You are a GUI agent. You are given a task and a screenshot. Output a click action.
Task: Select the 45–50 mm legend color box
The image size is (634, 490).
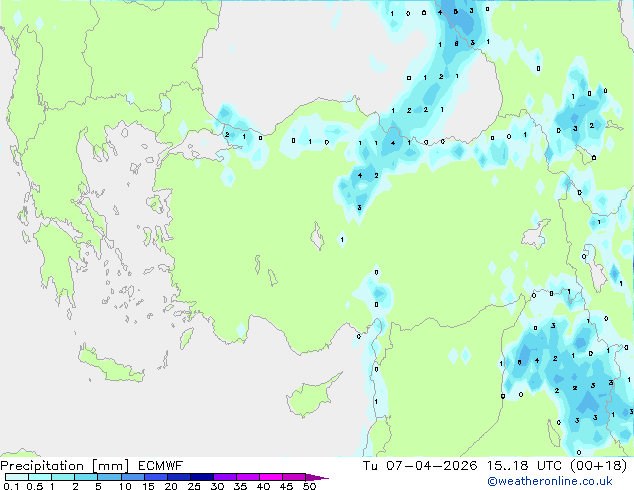[x=294, y=477]
